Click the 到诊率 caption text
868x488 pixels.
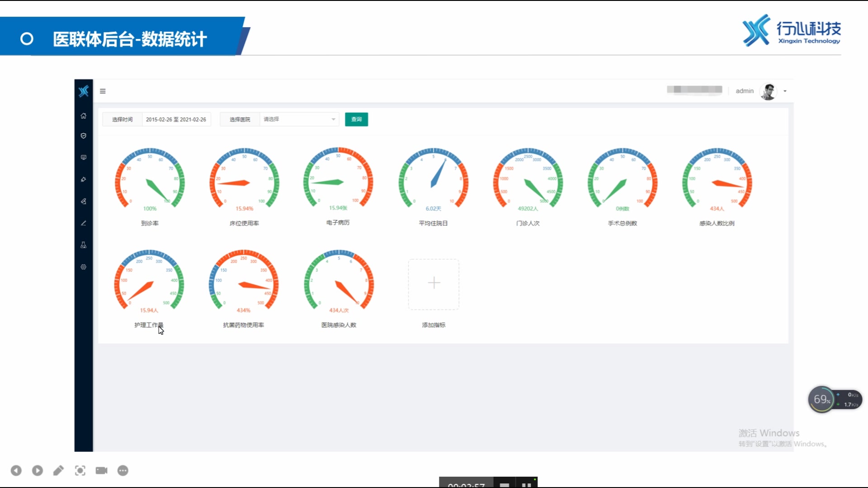150,223
